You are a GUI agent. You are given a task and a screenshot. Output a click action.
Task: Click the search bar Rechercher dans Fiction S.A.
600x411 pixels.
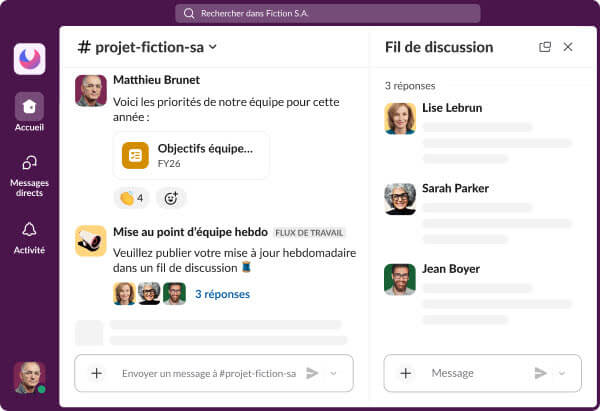click(327, 14)
